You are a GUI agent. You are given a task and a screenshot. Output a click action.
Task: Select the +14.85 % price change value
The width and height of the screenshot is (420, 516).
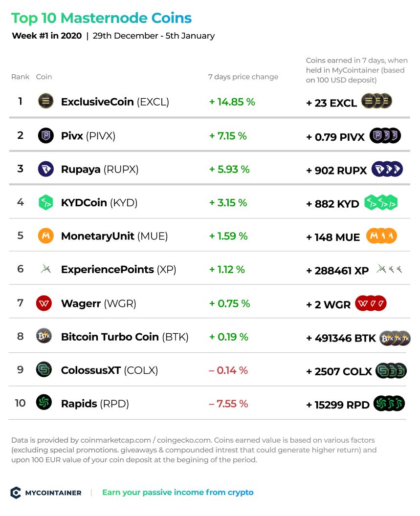point(232,102)
